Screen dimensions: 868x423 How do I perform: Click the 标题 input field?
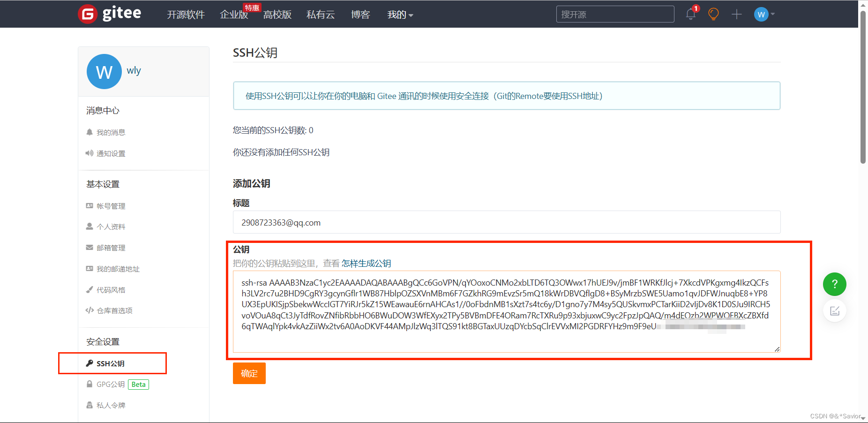point(507,222)
